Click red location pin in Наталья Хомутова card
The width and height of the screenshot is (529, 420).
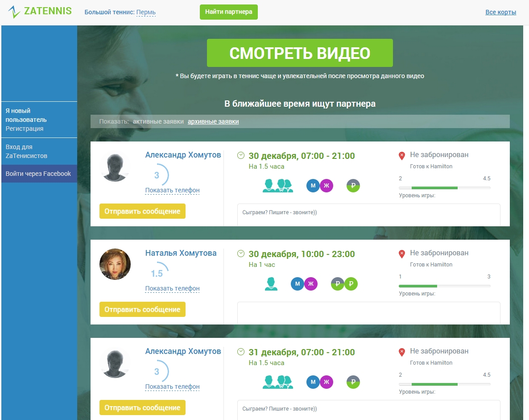(402, 254)
